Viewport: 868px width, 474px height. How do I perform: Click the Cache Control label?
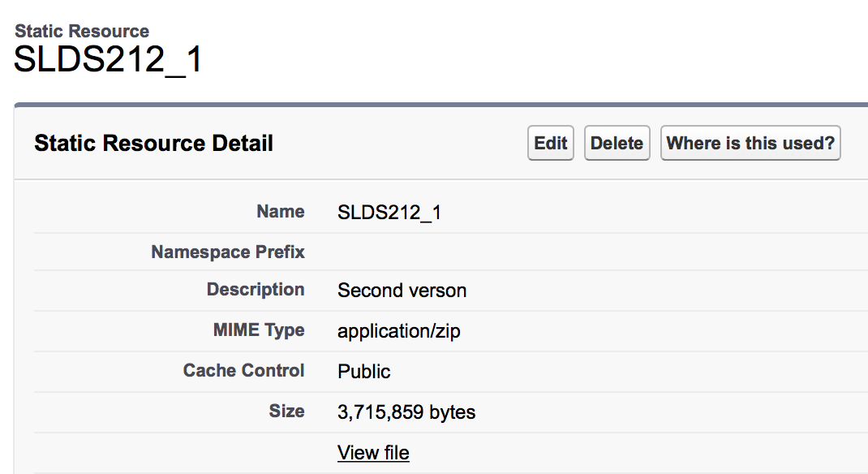click(x=243, y=371)
